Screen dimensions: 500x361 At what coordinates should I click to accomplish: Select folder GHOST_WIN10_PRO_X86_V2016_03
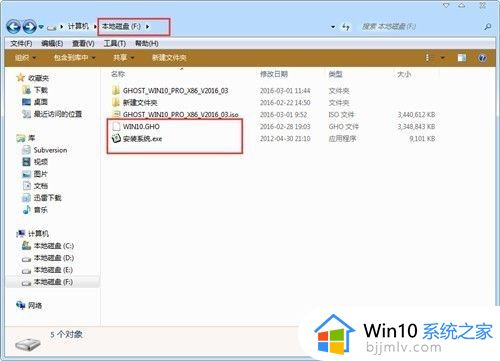click(175, 91)
